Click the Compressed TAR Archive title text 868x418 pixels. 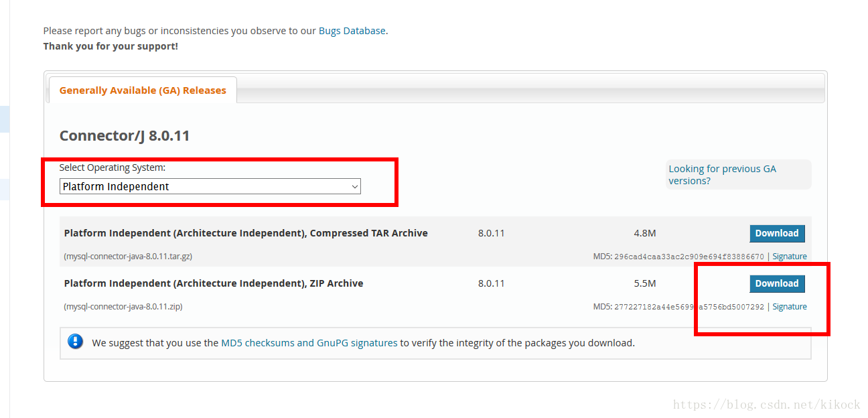click(246, 233)
